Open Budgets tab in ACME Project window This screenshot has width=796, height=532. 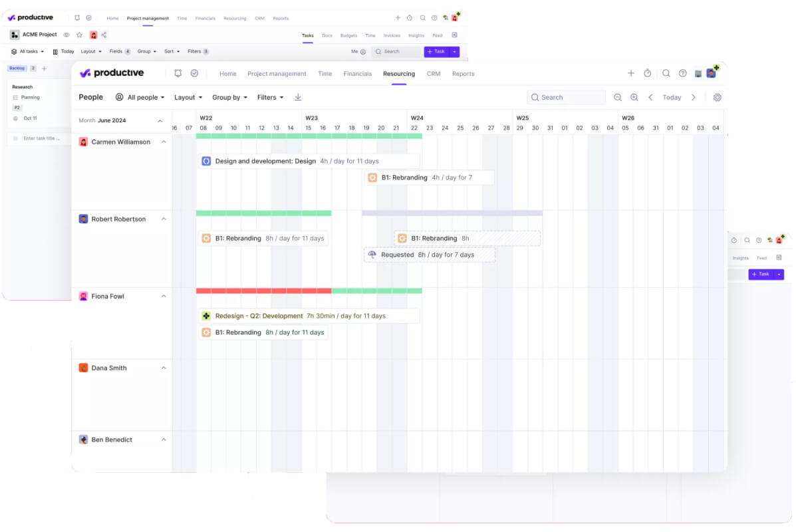pos(348,35)
